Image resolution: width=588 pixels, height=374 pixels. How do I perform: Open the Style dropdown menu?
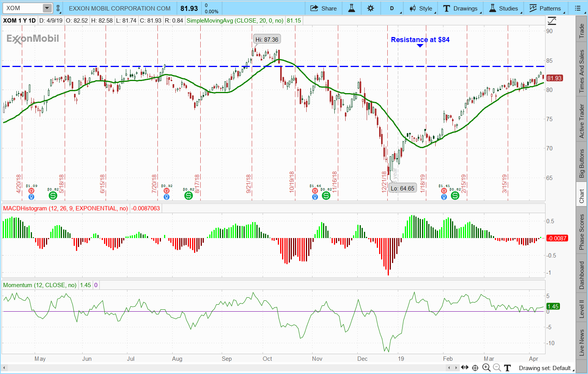point(421,8)
